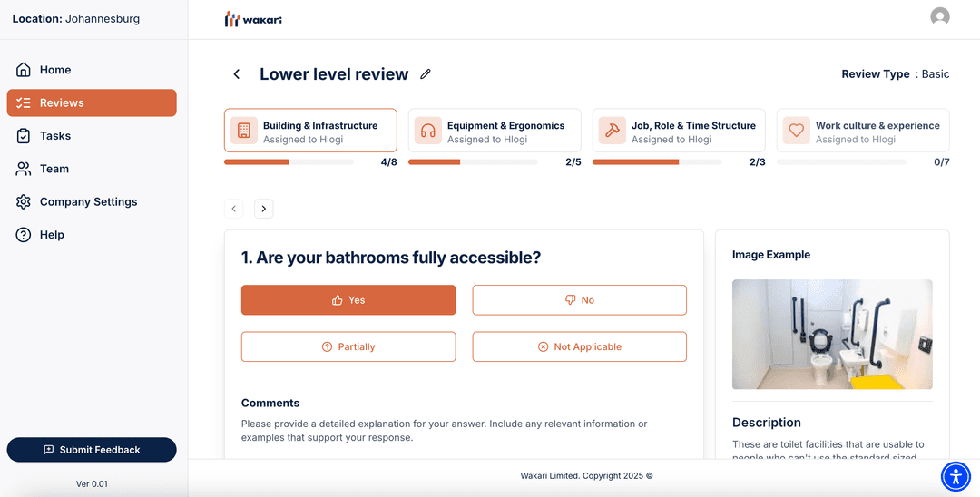The height and width of the screenshot is (497, 980).
Task: Select the Building & Infrastructure category icon
Action: coord(244,132)
